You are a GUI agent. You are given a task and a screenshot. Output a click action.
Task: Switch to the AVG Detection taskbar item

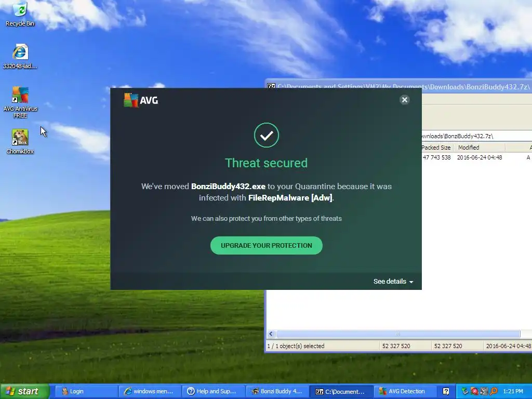[405, 391]
